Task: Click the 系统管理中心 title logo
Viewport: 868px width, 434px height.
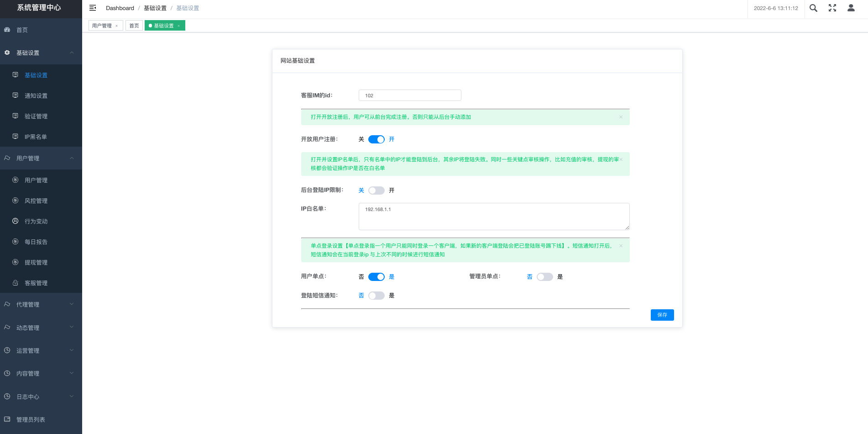Action: tap(39, 8)
